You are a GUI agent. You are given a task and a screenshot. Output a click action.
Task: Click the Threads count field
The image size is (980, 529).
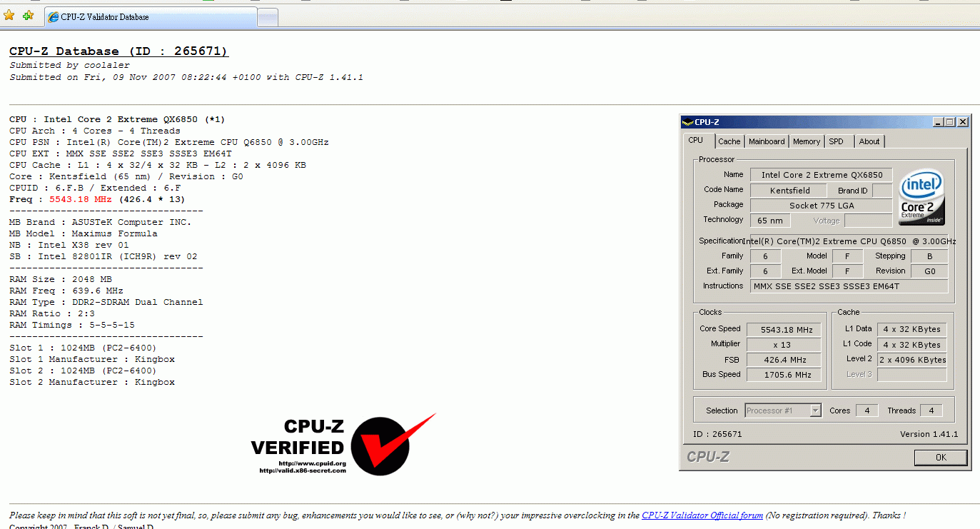tap(931, 410)
